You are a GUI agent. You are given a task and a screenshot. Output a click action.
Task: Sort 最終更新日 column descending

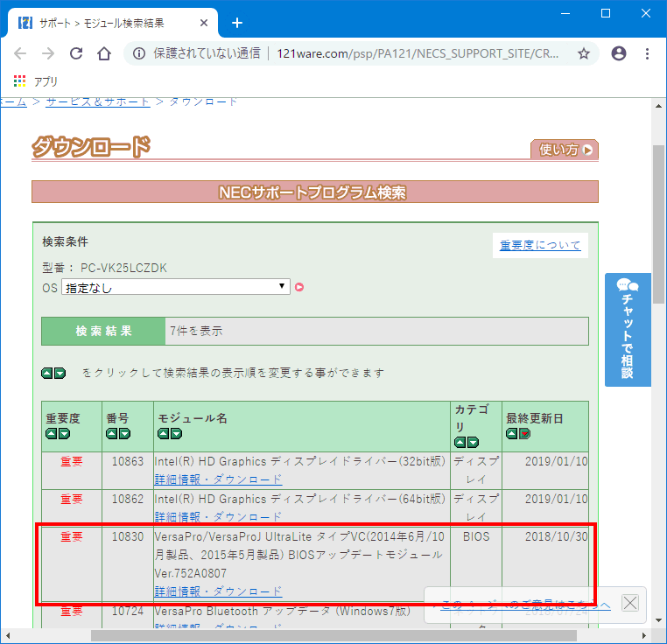point(524,434)
